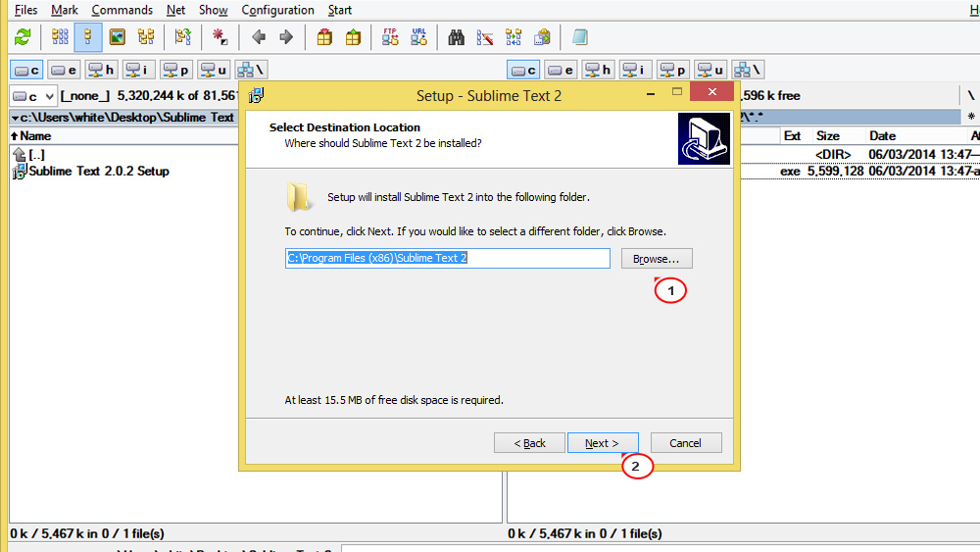Minimize the Setup dialog window
This screenshot has width=980, height=552.
click(x=651, y=93)
